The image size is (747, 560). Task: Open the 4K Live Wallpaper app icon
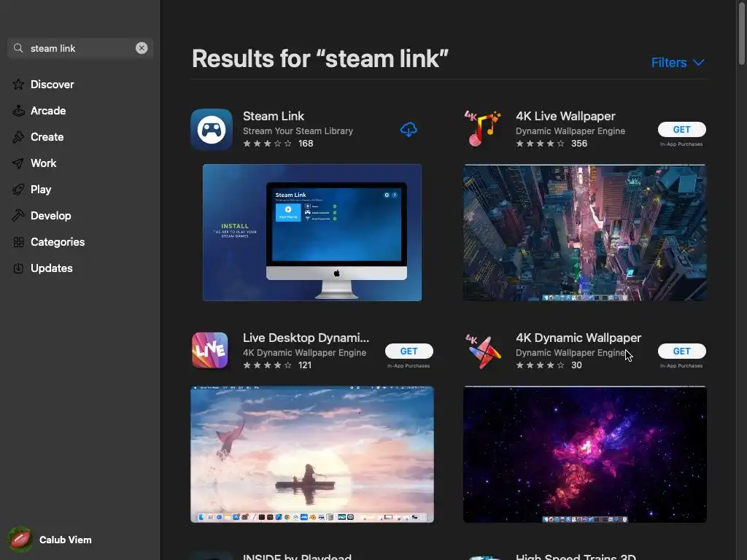[483, 129]
